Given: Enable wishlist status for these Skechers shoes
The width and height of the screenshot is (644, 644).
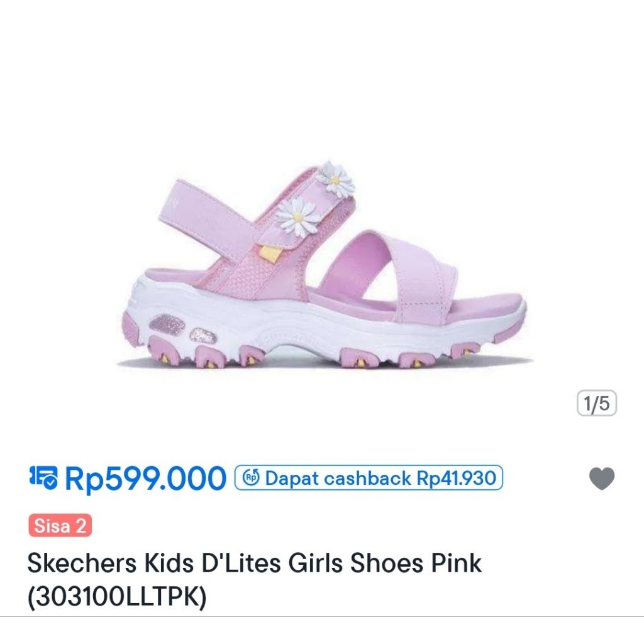Looking at the screenshot, I should click(x=602, y=479).
